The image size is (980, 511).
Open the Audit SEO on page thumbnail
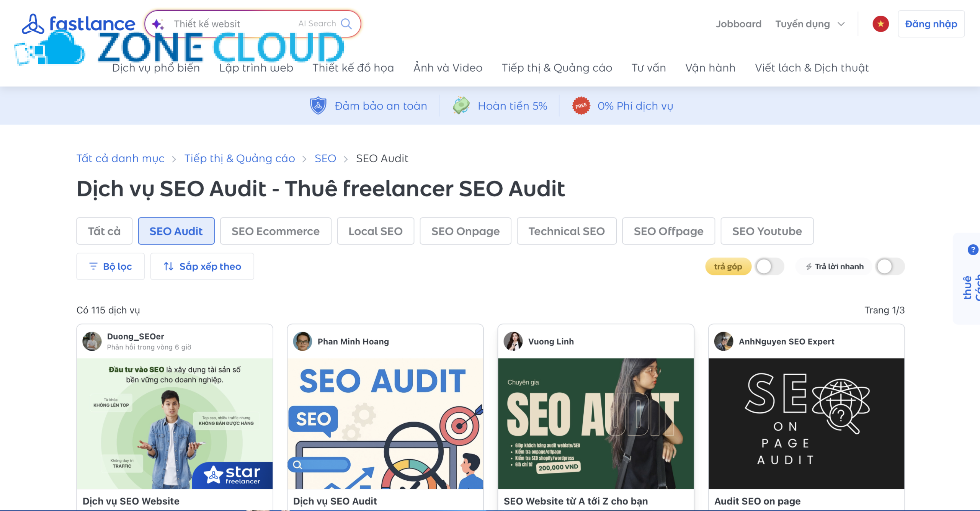pyautogui.click(x=806, y=423)
